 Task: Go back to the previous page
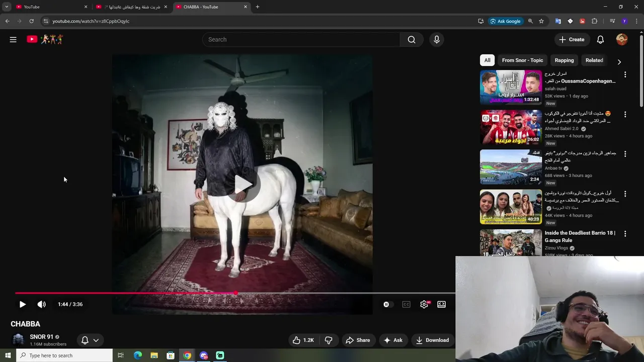[7, 21]
